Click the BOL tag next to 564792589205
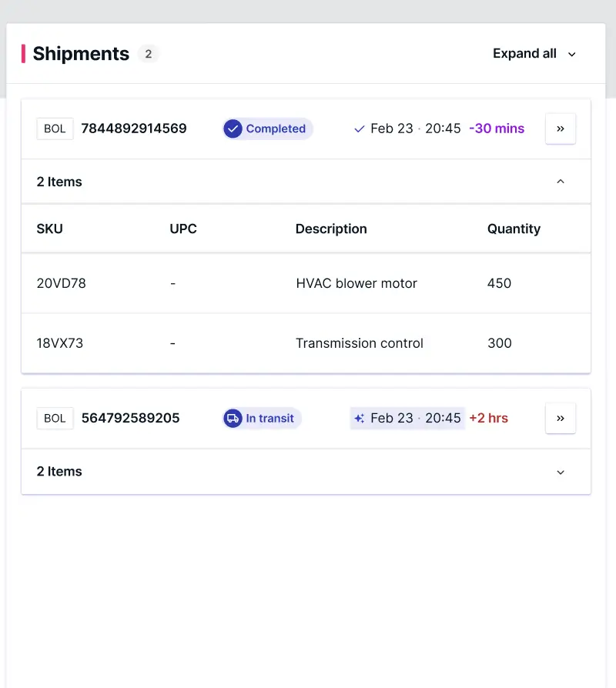This screenshot has width=616, height=688. pos(55,418)
